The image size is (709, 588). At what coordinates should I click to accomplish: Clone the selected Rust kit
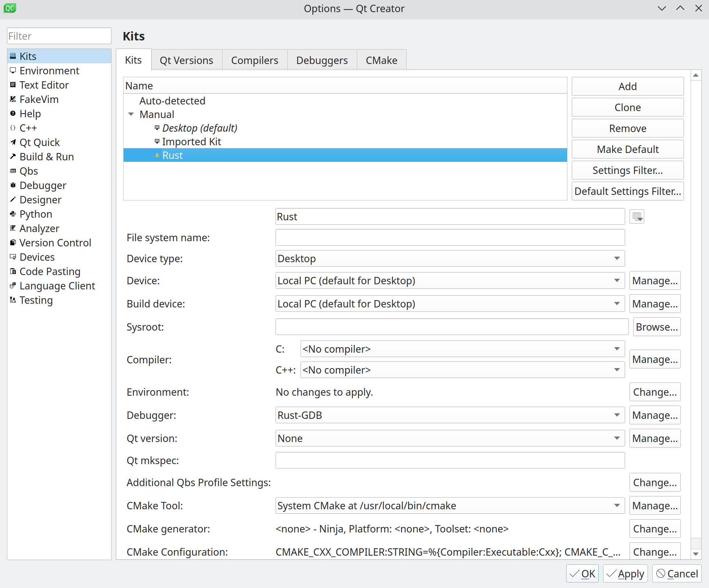coord(627,107)
